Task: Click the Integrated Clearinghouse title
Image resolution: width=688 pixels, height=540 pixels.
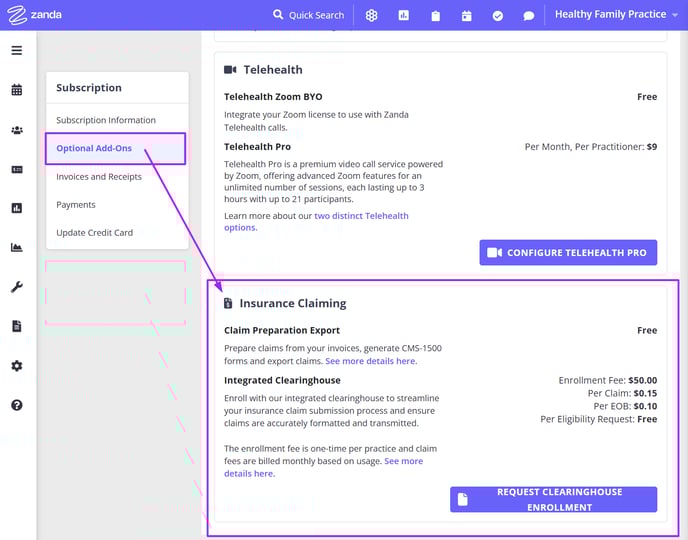Action: (x=282, y=380)
